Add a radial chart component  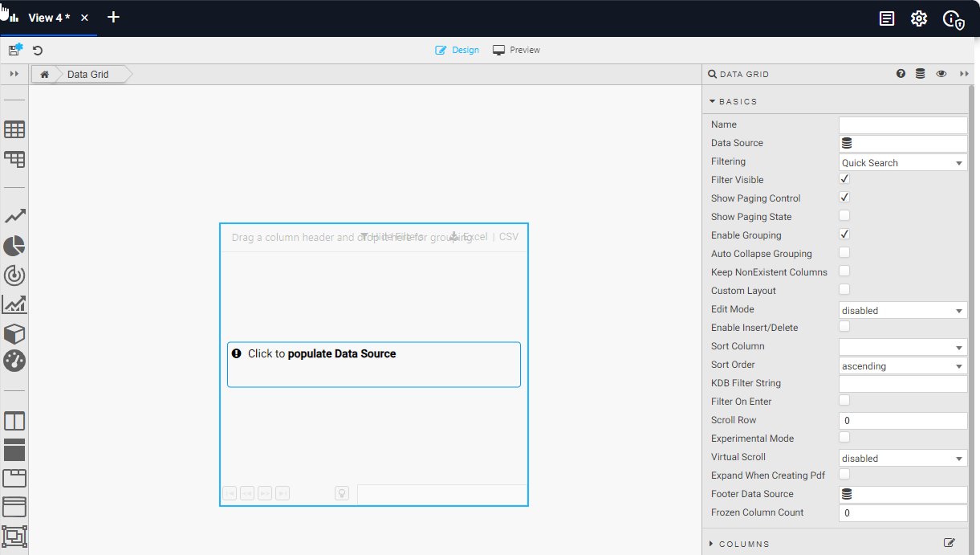(x=14, y=275)
